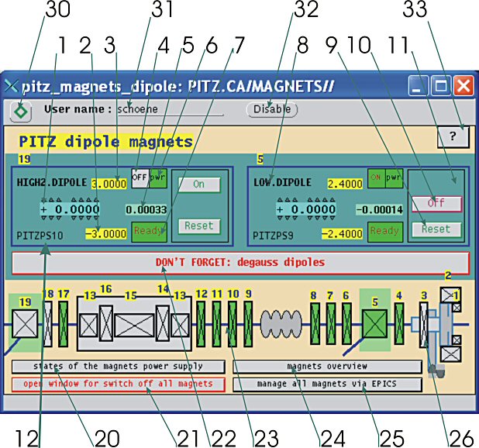Click the Ready indicator for PITZPS10

pos(150,232)
